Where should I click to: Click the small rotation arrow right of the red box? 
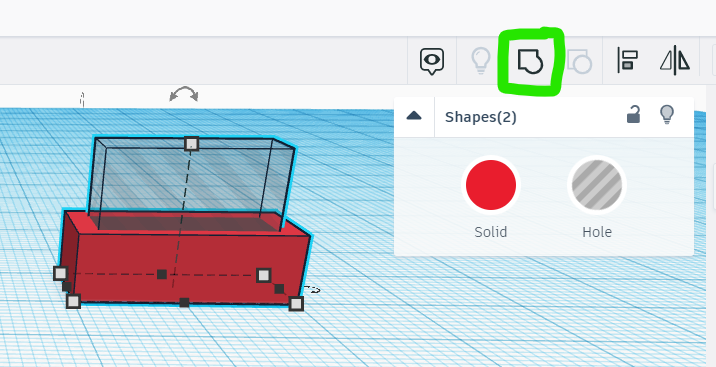(313, 289)
